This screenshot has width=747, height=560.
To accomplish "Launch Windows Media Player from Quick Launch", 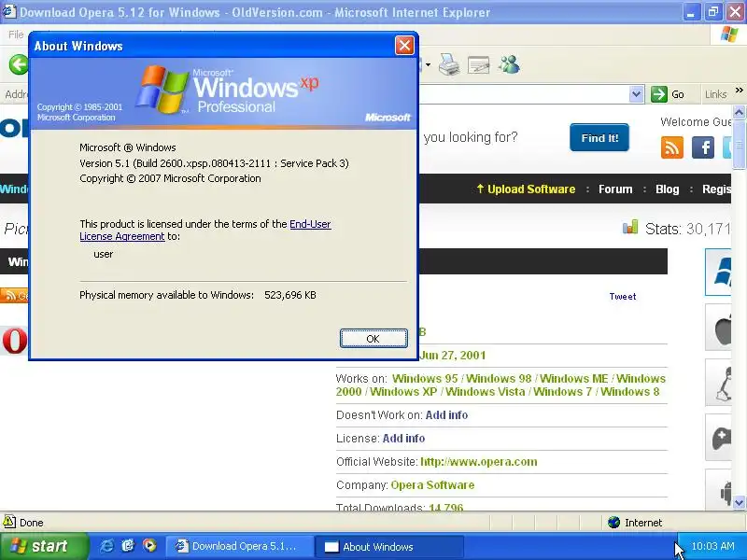I will point(149,546).
